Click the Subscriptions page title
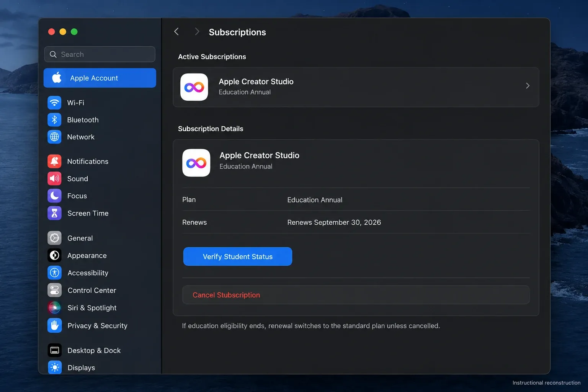Screen dimensions: 588x392 coord(237,32)
